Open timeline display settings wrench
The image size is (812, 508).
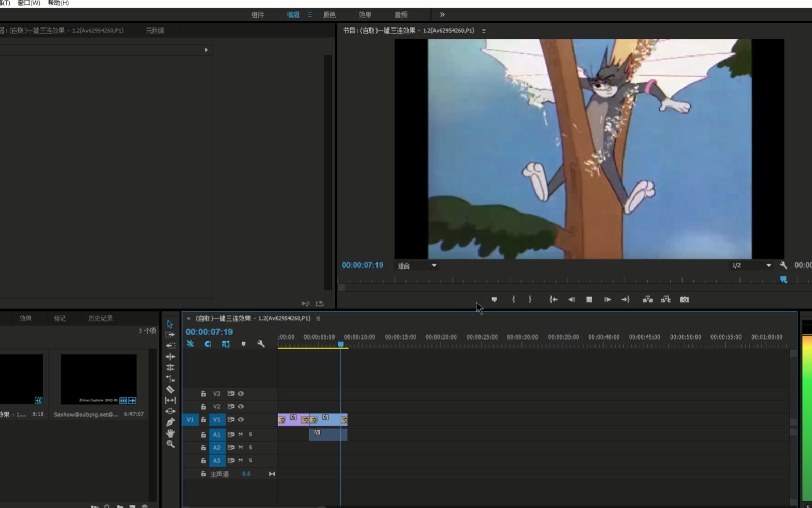(x=260, y=344)
